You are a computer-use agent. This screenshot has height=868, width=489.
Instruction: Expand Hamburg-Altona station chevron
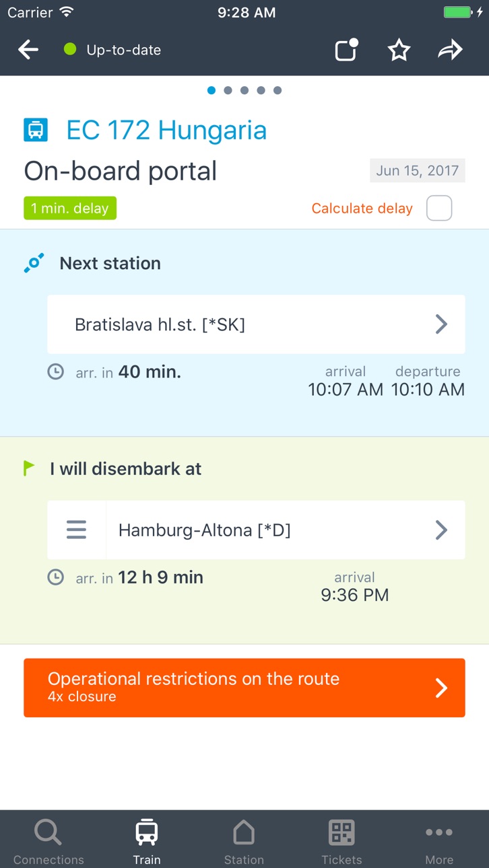441,530
